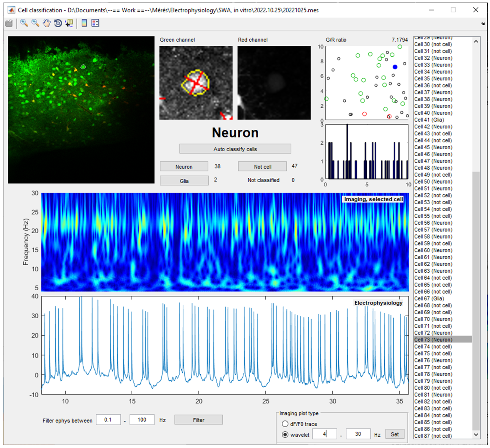Viewport: 490px width, 448px height.
Task: Insert a legend
Action: 95,23
